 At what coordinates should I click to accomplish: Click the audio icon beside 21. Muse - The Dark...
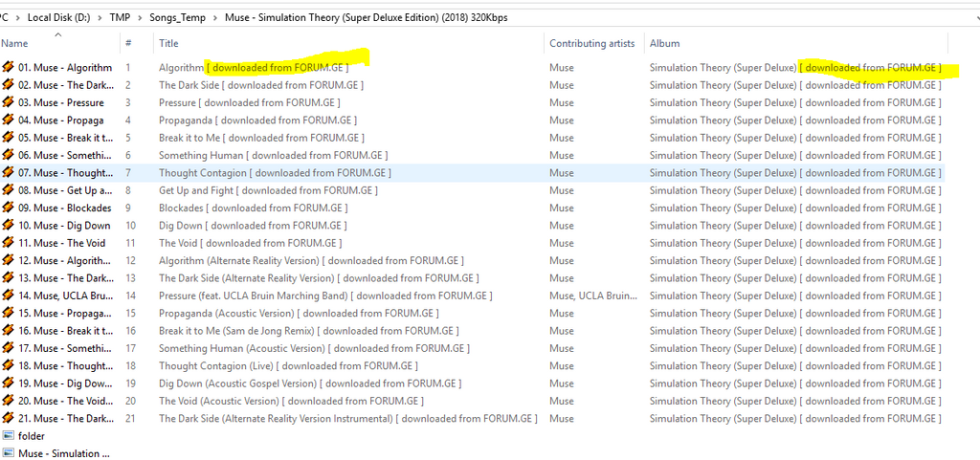pos(8,418)
